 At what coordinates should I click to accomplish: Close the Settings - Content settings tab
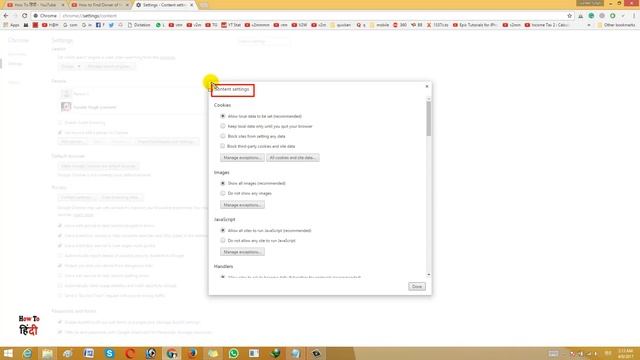[x=191, y=5]
